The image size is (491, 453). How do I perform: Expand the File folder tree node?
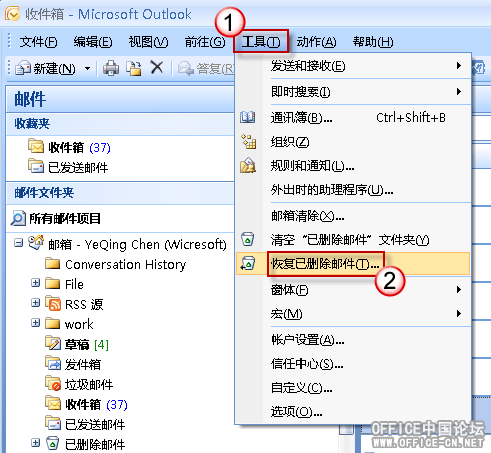click(35, 283)
